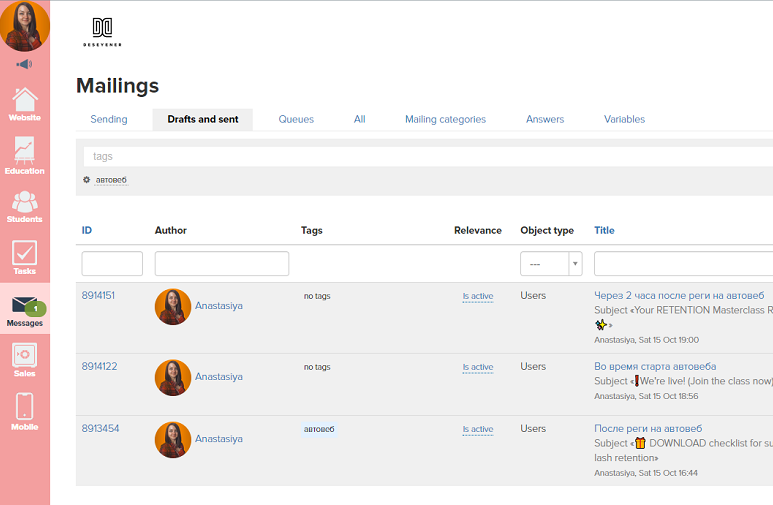Click the gear icon beside автовеб tag
Image resolution: width=773 pixels, height=505 pixels.
pos(87,180)
